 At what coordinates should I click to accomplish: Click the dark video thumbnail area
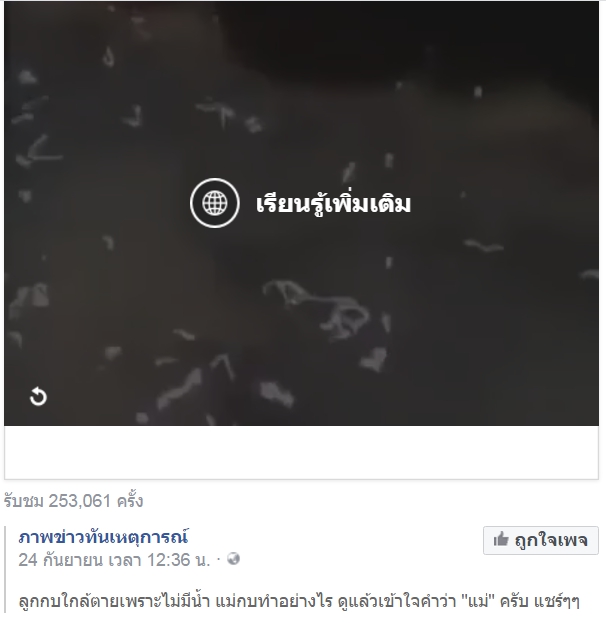pyautogui.click(x=301, y=213)
